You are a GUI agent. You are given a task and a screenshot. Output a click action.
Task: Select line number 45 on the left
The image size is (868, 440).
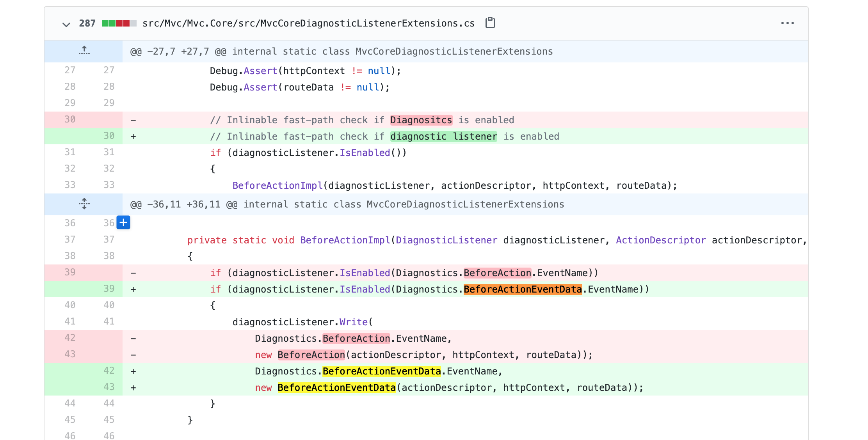(70, 420)
